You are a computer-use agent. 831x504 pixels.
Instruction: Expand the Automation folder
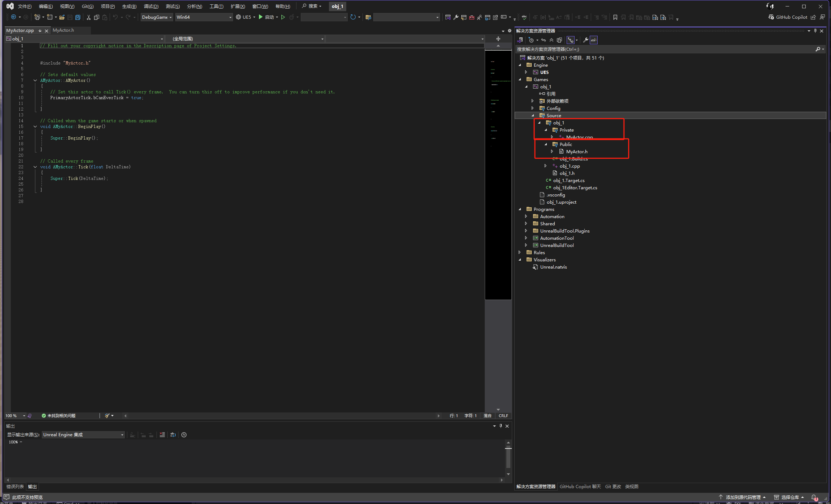coord(526,217)
